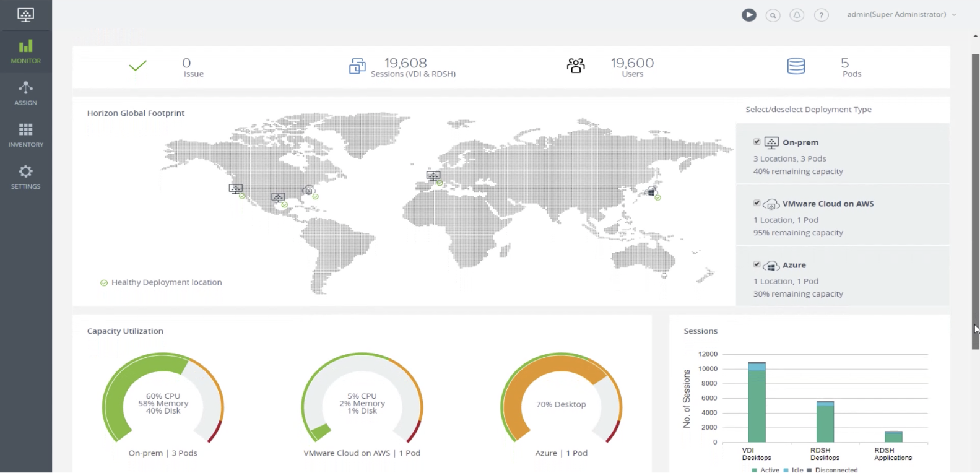Select the western US on-prem map marker
This screenshot has height=473, width=980.
tap(236, 189)
